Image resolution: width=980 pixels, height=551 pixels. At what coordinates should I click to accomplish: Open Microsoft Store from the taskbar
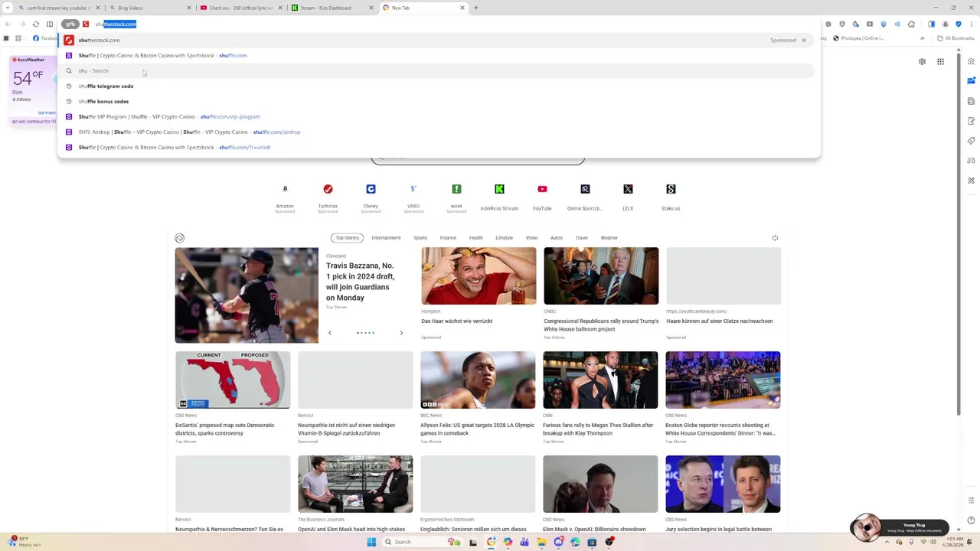[x=592, y=542]
